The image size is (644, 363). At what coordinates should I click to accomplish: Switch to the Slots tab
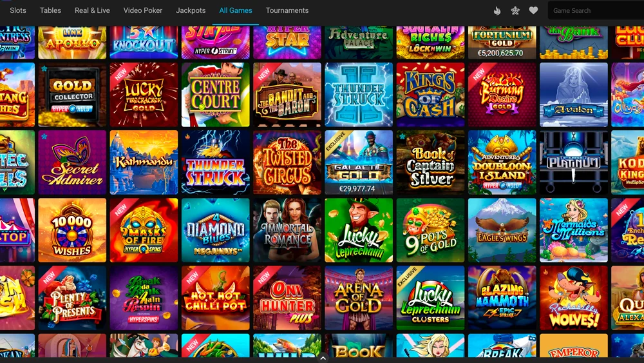[17, 11]
